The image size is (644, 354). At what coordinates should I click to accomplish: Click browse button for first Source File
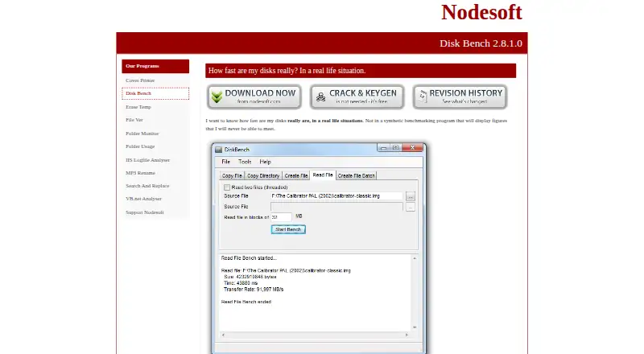411,196
